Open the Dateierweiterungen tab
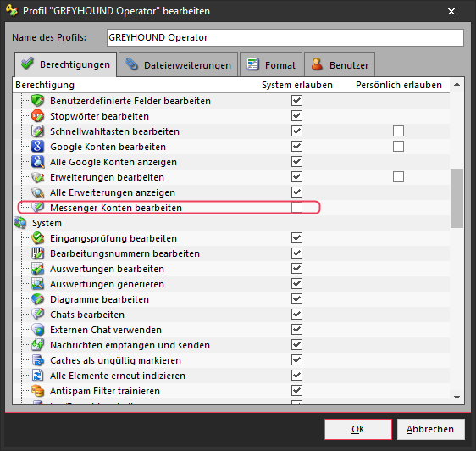The height and width of the screenshot is (451, 476). point(178,64)
